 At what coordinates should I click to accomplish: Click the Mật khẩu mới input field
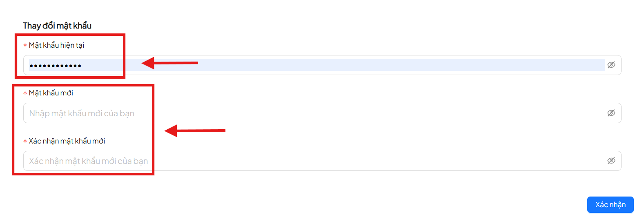coord(368,113)
